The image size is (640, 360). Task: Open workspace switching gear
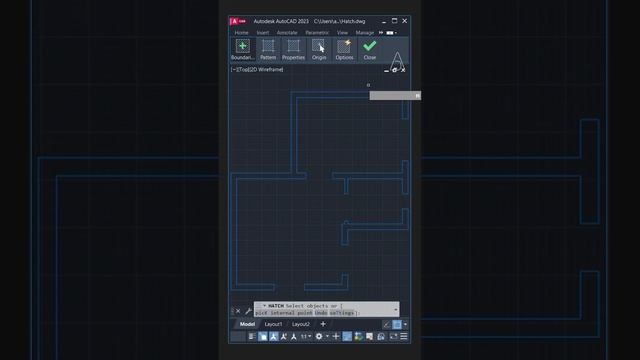319,336
